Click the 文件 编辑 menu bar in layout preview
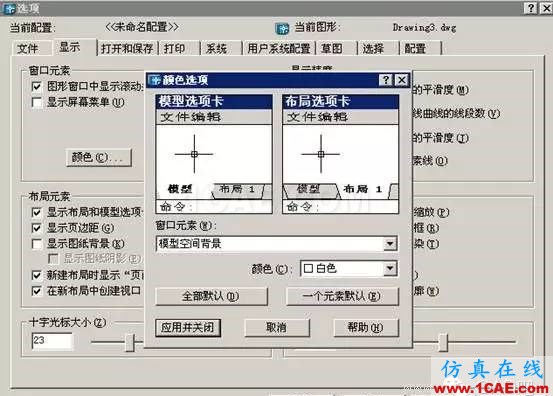The height and width of the screenshot is (396, 553). click(341, 117)
